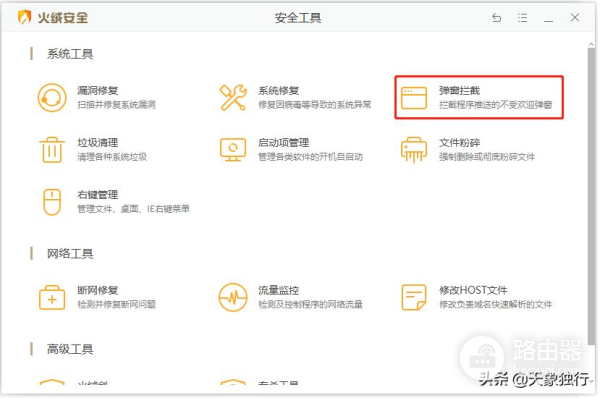The image size is (600, 398).
Task: Click description 修改负责域名快速解析的文件
Action: [496, 304]
